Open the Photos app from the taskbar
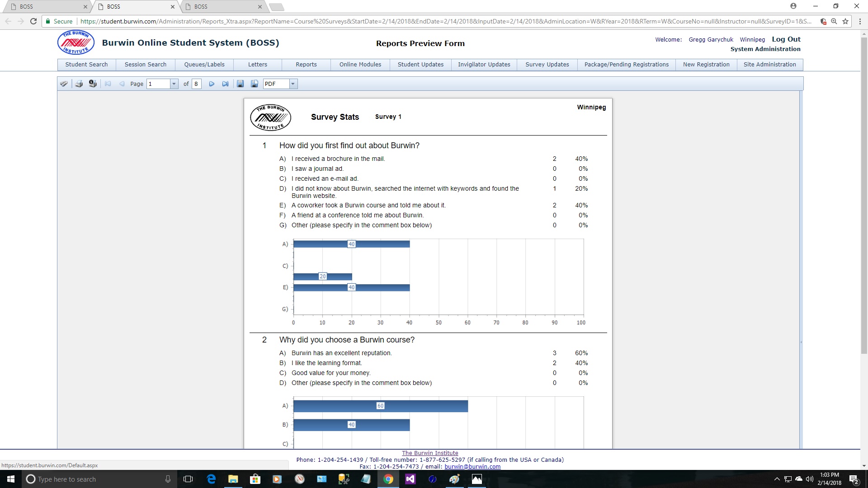868x488 pixels. 477,479
